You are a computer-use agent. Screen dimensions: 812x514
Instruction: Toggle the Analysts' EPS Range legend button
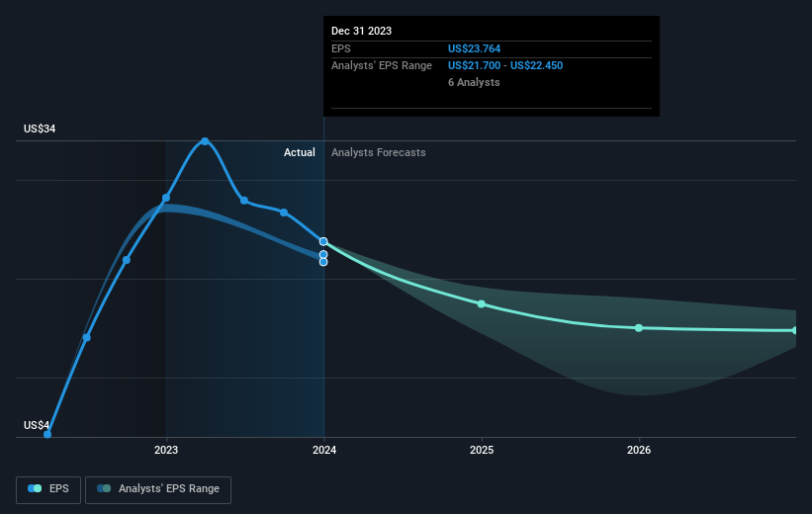pyautogui.click(x=158, y=489)
